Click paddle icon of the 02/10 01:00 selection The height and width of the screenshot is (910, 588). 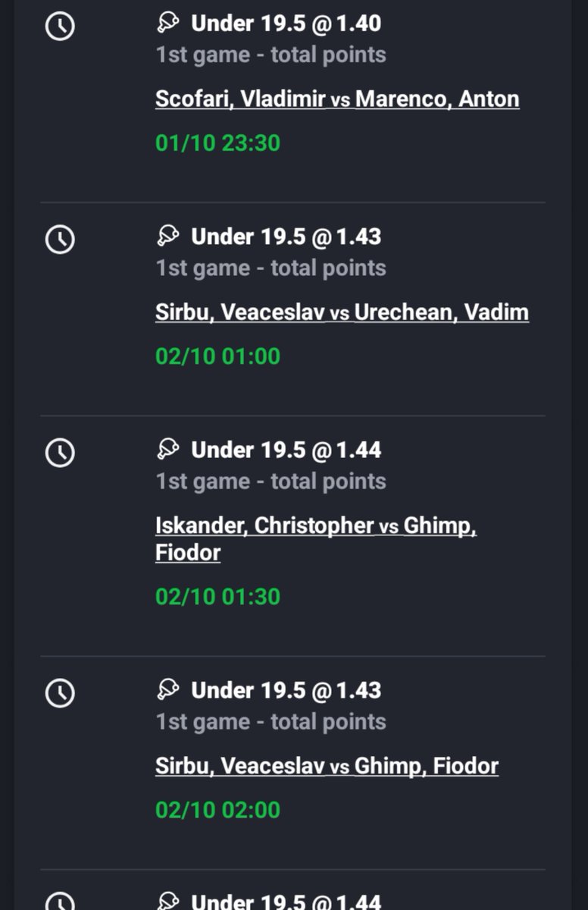pyautogui.click(x=167, y=236)
